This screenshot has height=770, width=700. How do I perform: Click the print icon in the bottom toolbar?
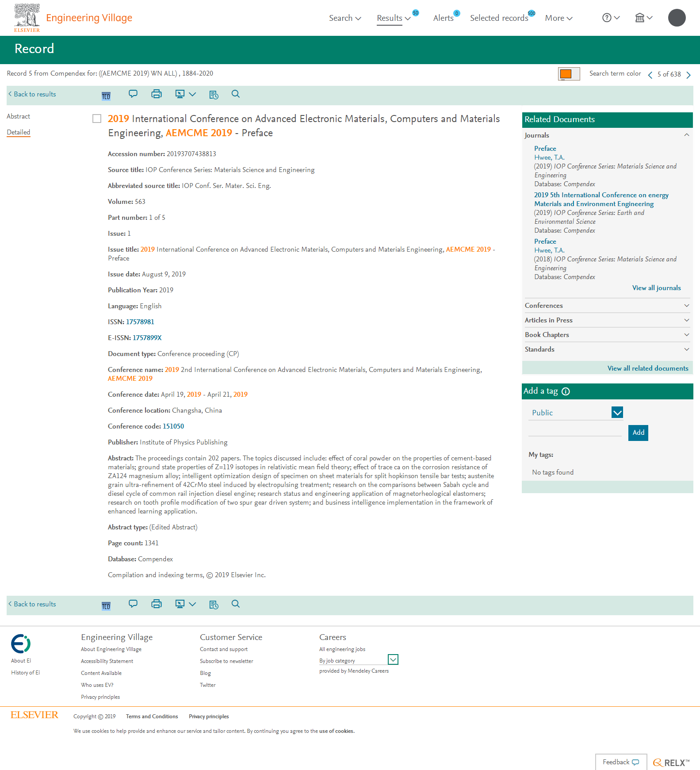click(x=157, y=604)
